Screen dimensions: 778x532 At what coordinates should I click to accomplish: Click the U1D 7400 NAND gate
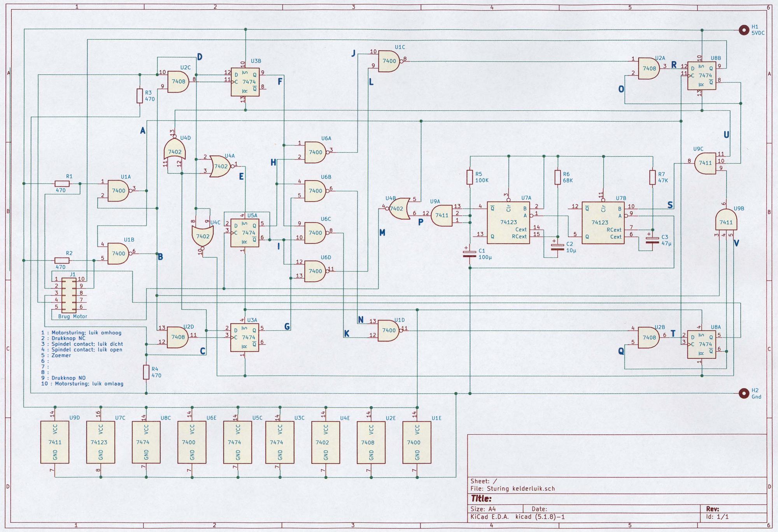point(389,330)
